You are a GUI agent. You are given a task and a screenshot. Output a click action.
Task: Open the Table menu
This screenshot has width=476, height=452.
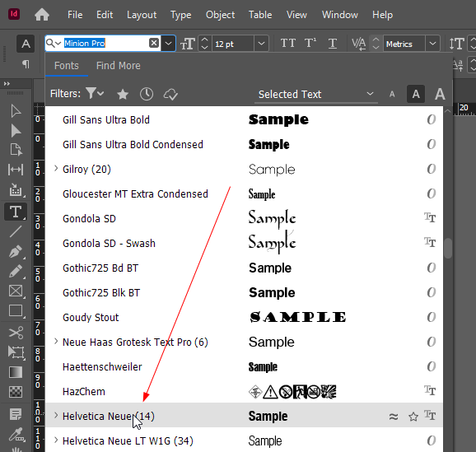pyautogui.click(x=260, y=15)
